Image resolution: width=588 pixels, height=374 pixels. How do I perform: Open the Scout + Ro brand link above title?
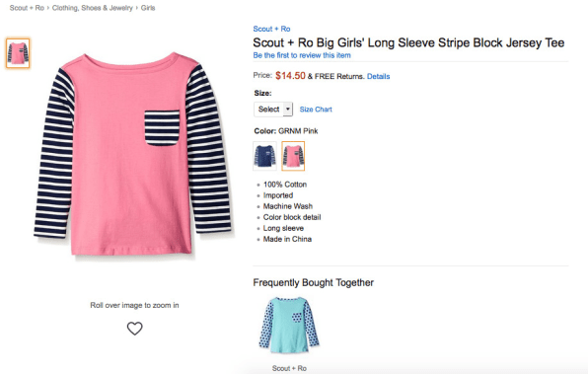[271, 29]
